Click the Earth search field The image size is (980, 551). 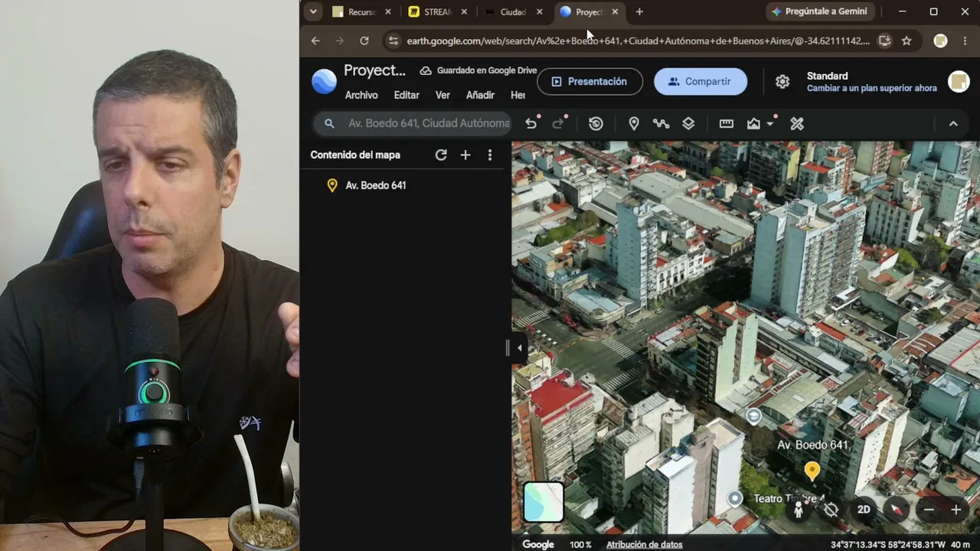[x=413, y=123]
